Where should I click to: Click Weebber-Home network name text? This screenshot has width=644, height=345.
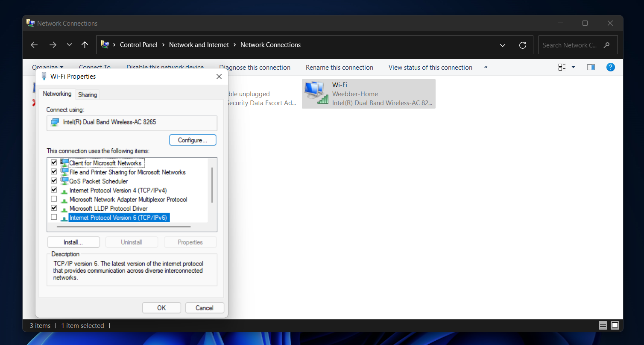(355, 94)
